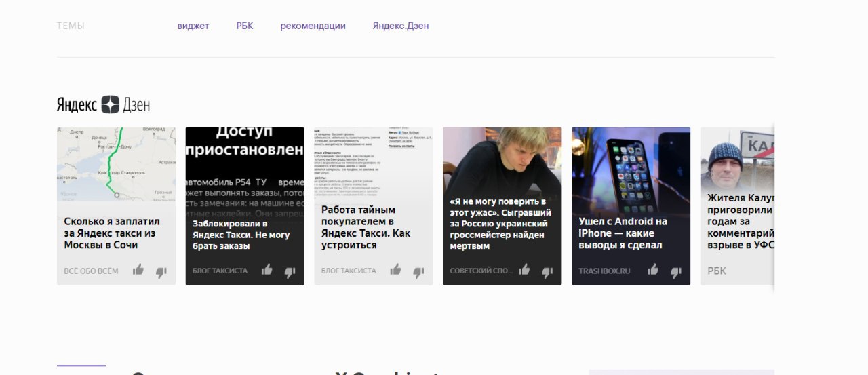Click the man in knit hat thumbnail
The height and width of the screenshot is (375, 868).
[737, 158]
